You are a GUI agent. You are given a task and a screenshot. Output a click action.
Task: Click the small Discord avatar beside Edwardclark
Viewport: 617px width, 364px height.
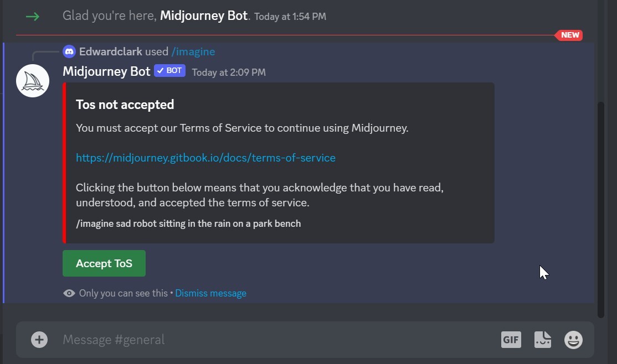pyautogui.click(x=69, y=51)
